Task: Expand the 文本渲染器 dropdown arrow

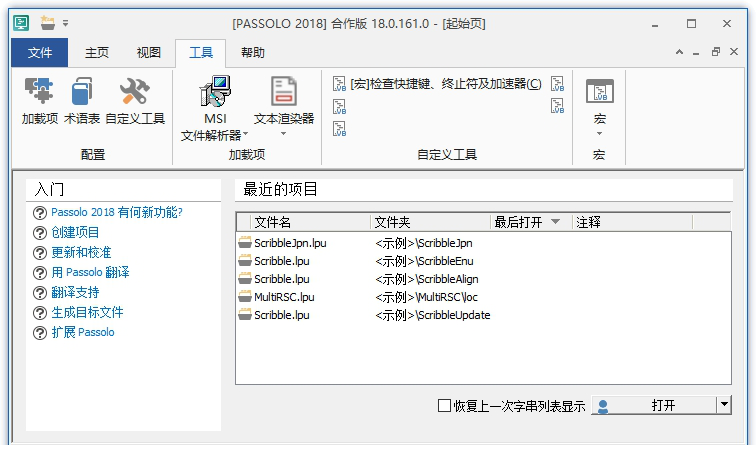Action: [x=284, y=134]
